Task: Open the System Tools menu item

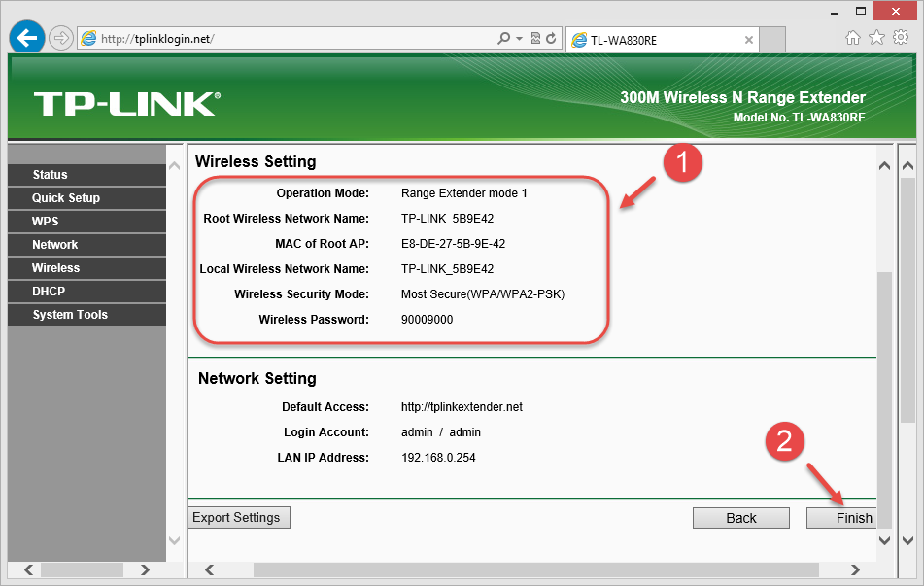Action: click(87, 314)
